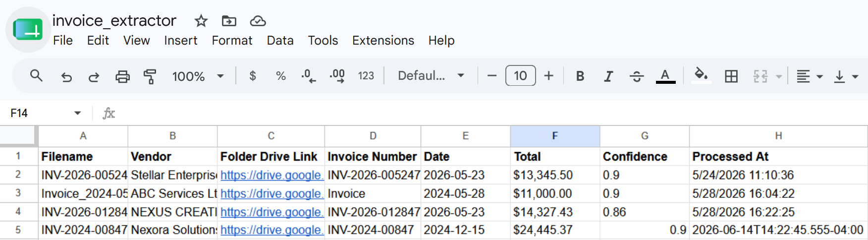Click the merge cells icon

click(760, 76)
